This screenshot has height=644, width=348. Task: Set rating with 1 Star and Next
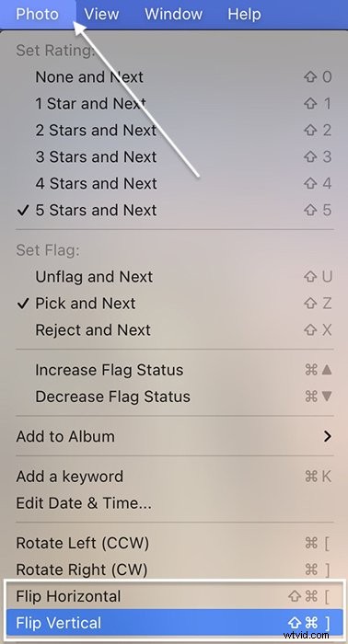tap(174, 103)
